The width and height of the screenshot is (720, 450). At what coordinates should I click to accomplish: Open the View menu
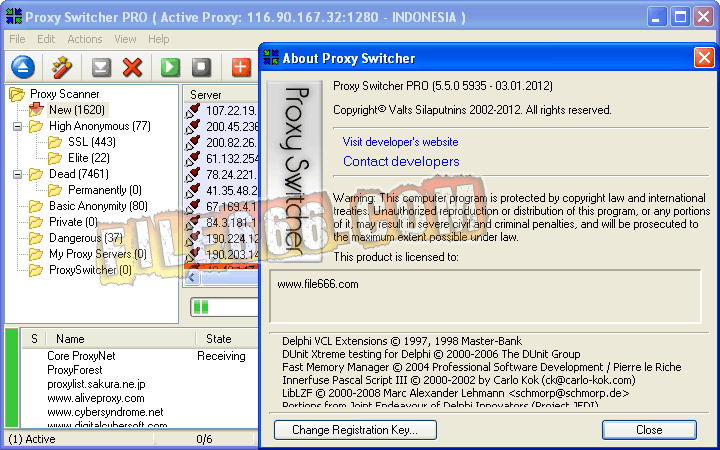pos(125,39)
